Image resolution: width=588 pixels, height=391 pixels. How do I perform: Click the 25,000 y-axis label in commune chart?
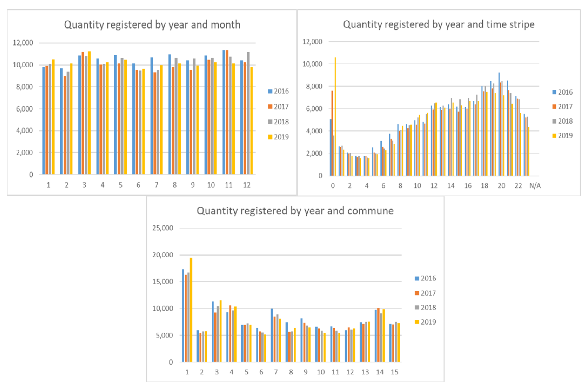[163, 228]
